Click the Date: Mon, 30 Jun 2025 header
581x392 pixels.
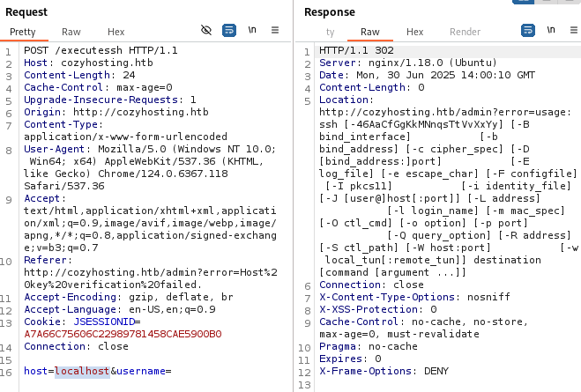pyautogui.click(x=428, y=75)
